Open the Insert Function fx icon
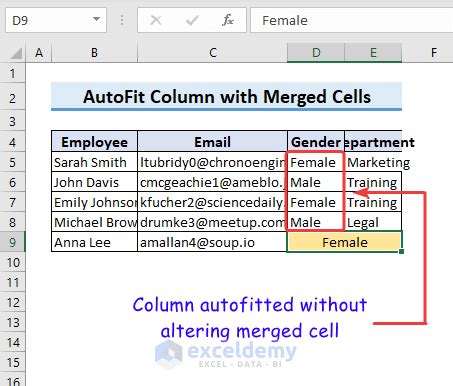 (228, 20)
